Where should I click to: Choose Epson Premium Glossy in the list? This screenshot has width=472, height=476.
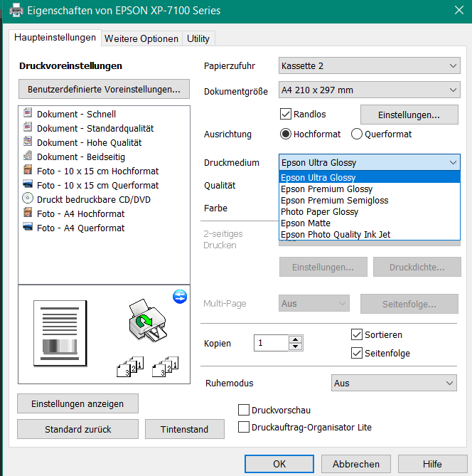369,189
